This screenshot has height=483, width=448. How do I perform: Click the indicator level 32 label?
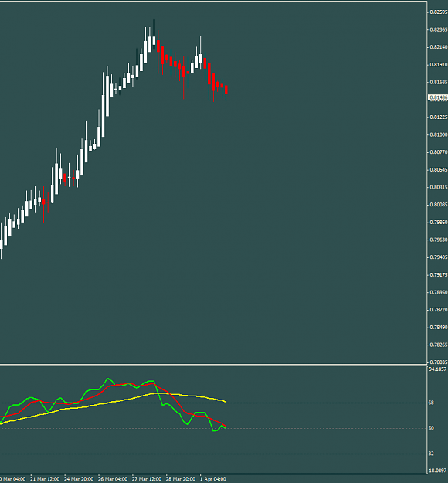tap(431, 454)
